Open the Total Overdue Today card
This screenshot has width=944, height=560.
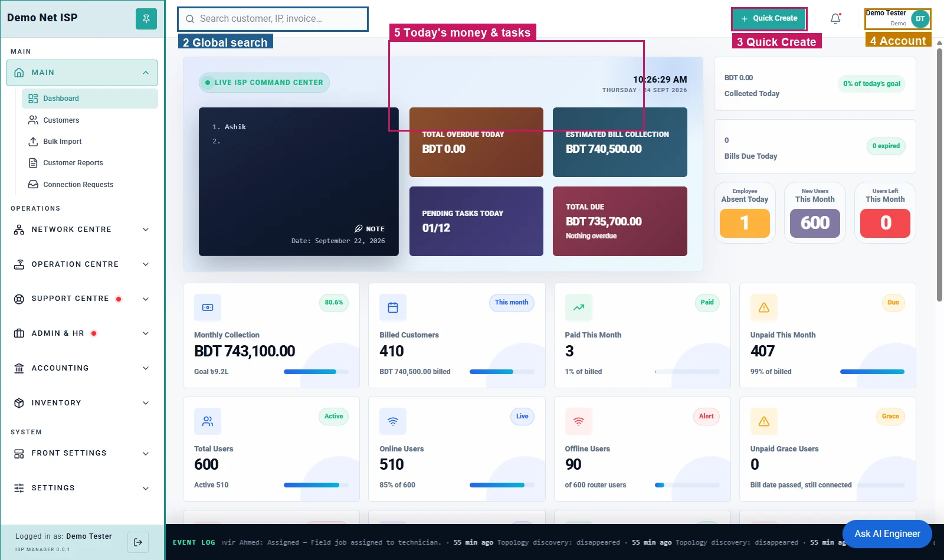(x=476, y=142)
